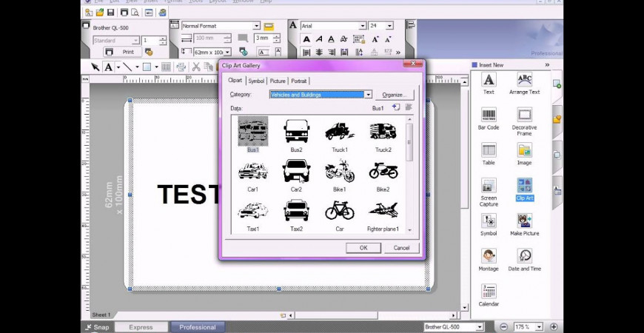Image resolution: width=644 pixels, height=333 pixels.
Task: Click the Calendar icon
Action: click(489, 296)
